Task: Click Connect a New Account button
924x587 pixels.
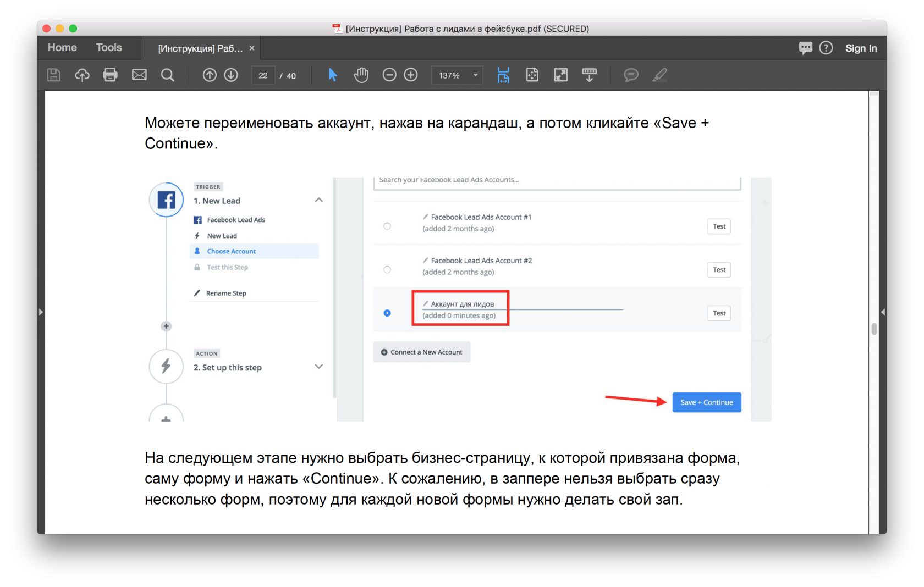Action: [x=422, y=352]
